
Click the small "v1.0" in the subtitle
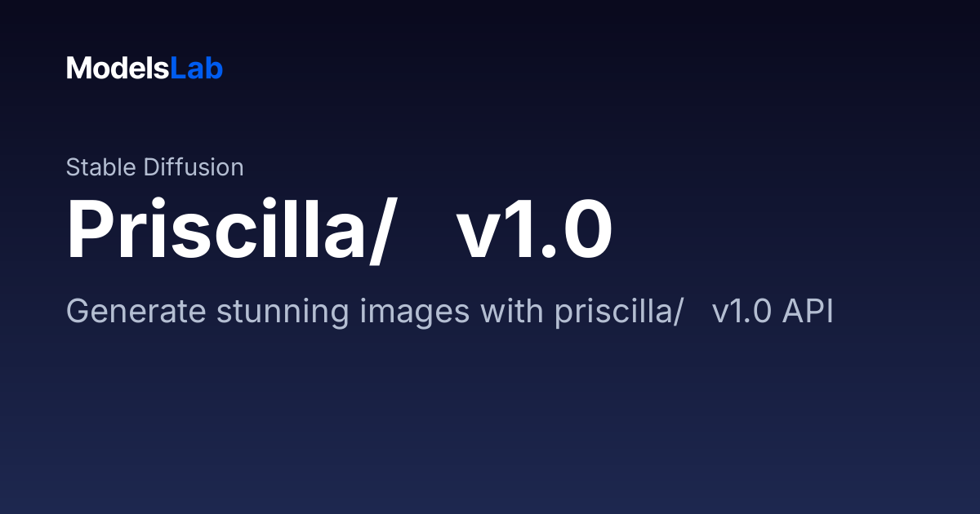(x=742, y=312)
